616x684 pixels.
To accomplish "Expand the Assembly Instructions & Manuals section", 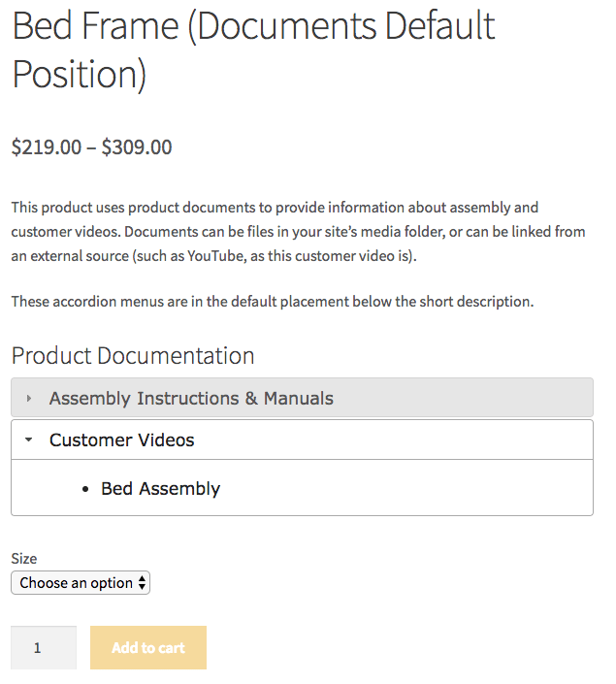I will click(191, 399).
